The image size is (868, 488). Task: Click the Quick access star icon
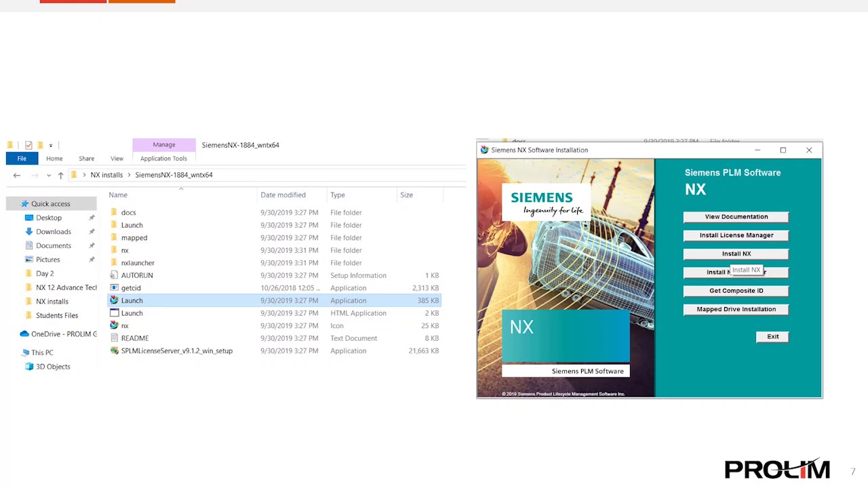click(25, 203)
